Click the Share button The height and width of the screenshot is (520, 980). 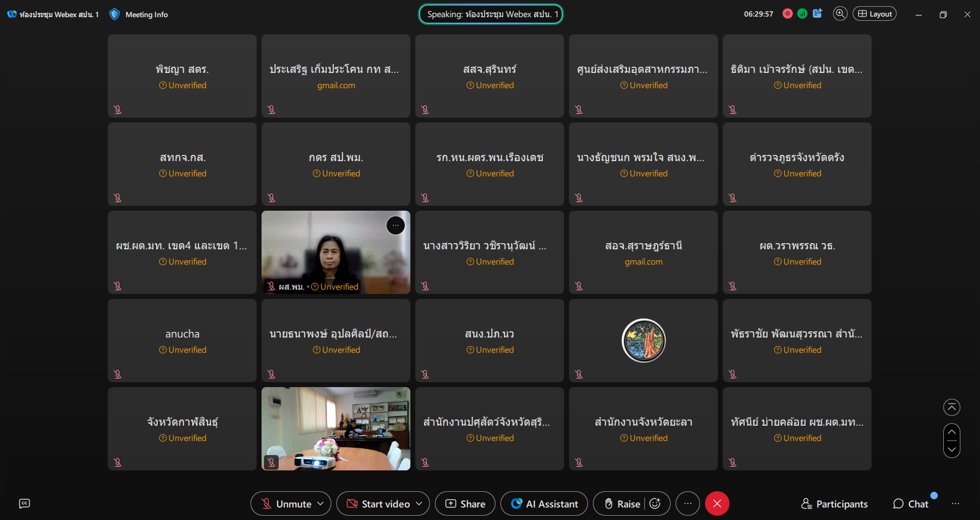pyautogui.click(x=465, y=503)
